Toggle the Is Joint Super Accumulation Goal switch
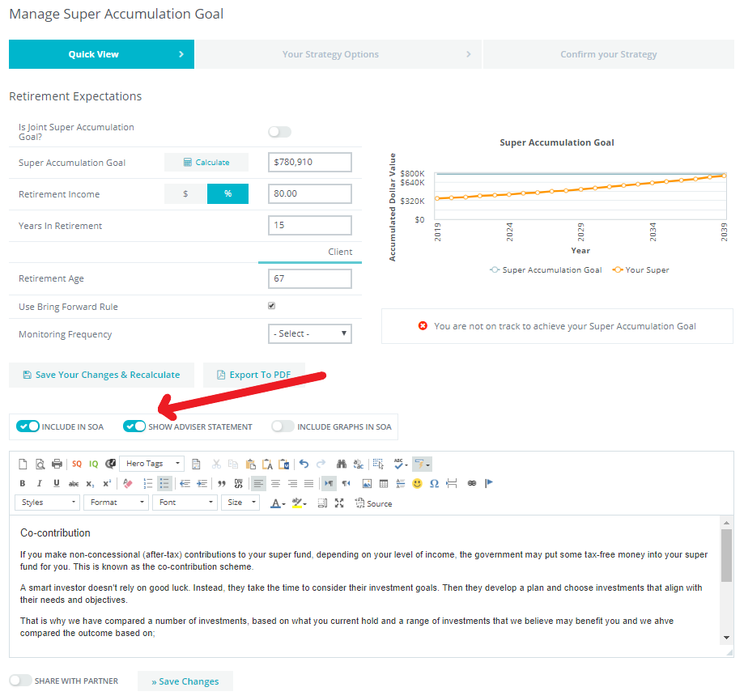Viewport: 744px width, 700px height. click(279, 132)
